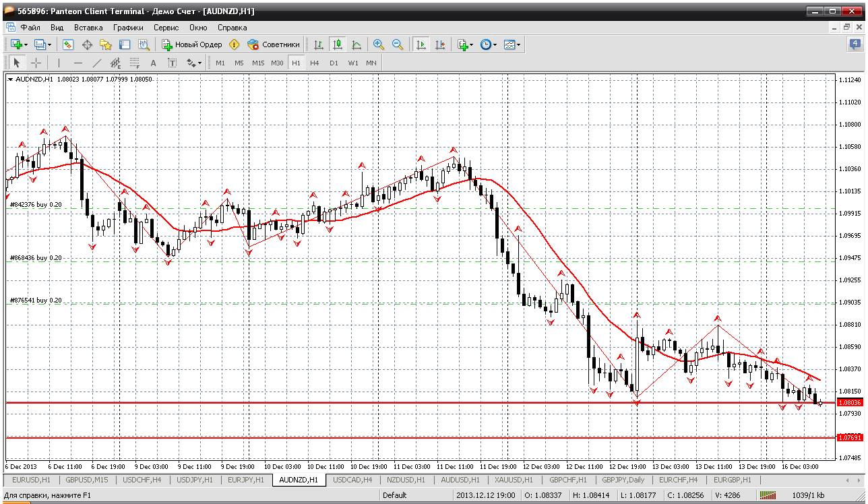The height and width of the screenshot is (504, 868).
Task: Click the Новый Ордер button
Action: pyautogui.click(x=192, y=44)
